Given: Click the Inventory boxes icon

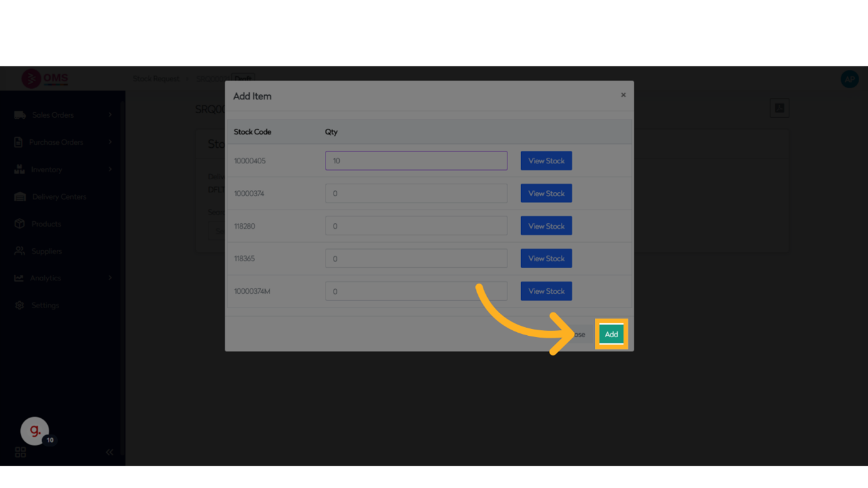Looking at the screenshot, I should coord(20,169).
